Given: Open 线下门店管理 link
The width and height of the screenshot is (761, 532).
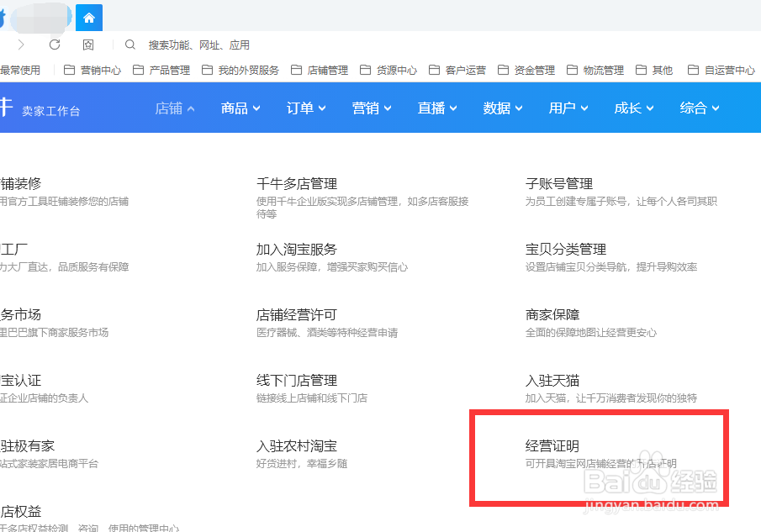Looking at the screenshot, I should (x=297, y=380).
